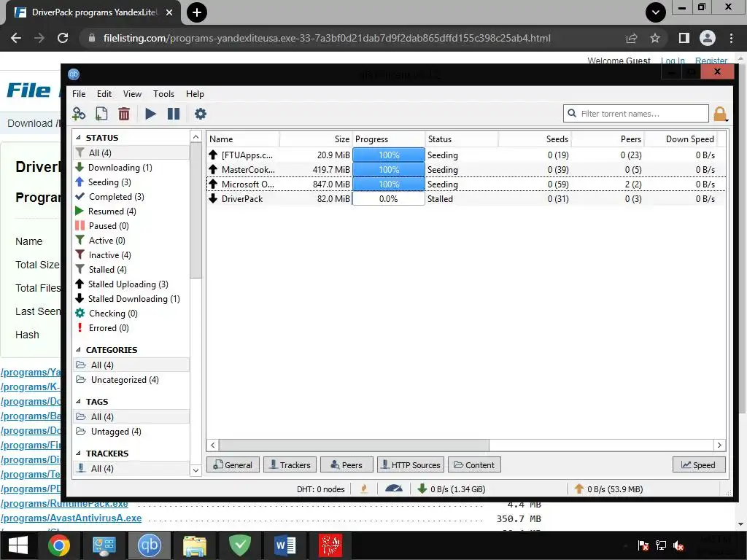Sort by Down Speed column header
Image resolution: width=747 pixels, height=560 pixels.
point(681,139)
